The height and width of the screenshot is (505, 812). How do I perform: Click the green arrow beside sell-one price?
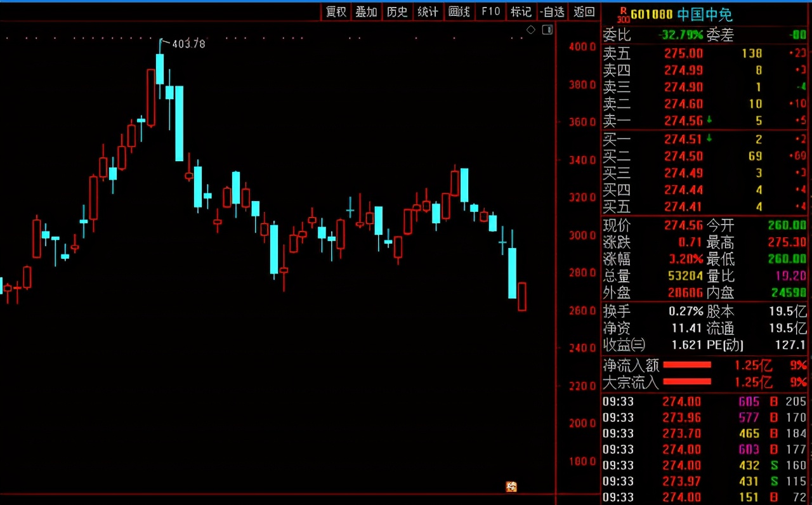pos(709,120)
